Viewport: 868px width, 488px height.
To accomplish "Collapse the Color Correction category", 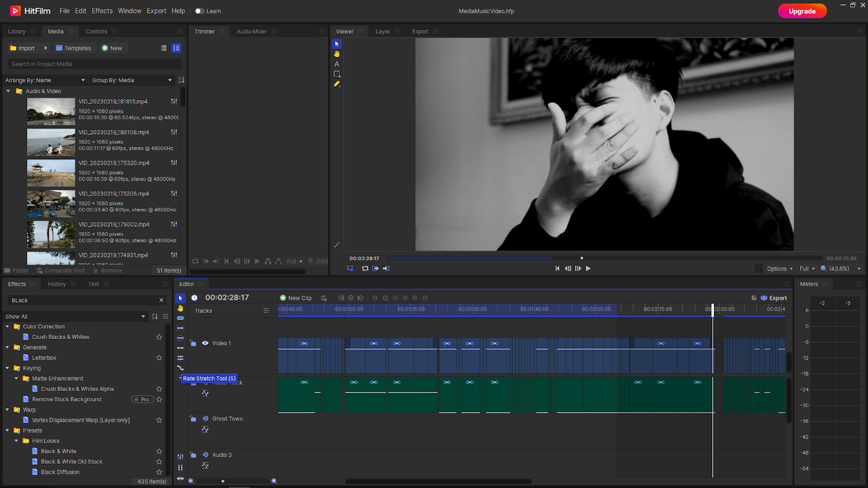I will [7, 327].
